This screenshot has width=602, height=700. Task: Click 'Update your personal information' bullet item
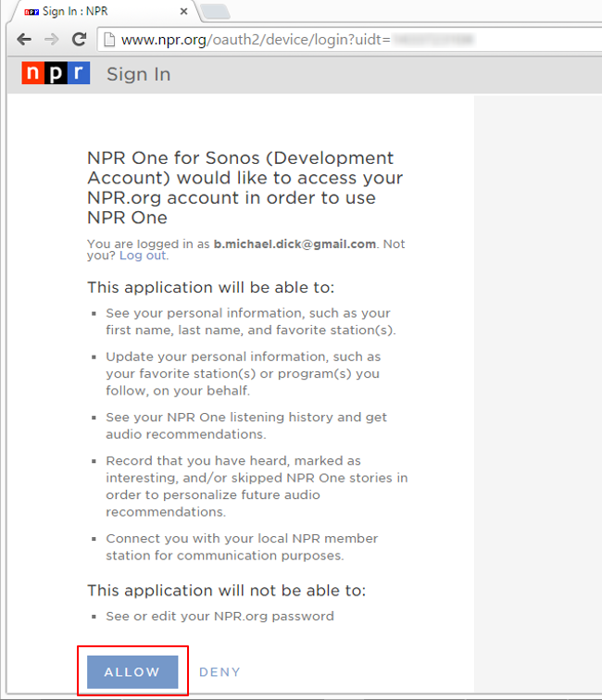(244, 374)
